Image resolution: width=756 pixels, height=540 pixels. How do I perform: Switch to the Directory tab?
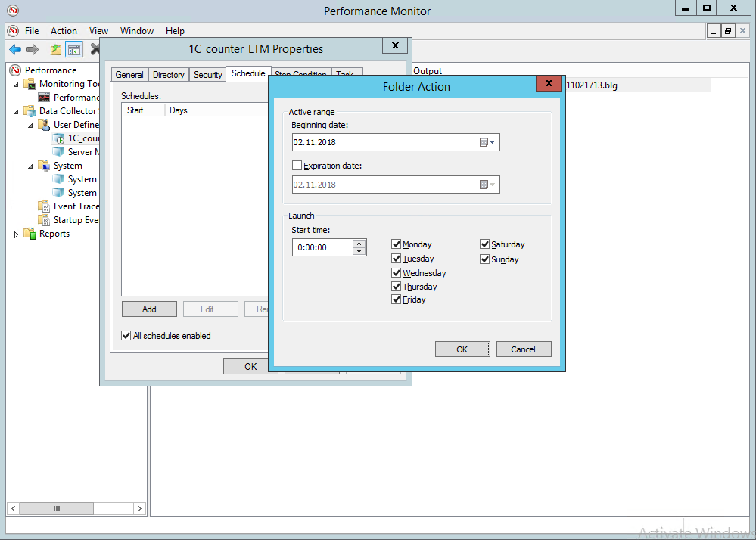pos(168,75)
